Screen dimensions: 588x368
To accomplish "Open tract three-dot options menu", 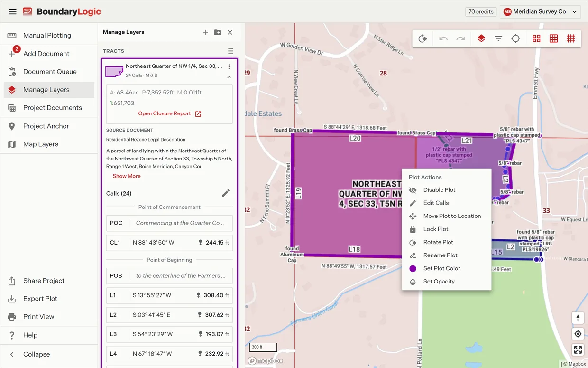I will [x=229, y=66].
